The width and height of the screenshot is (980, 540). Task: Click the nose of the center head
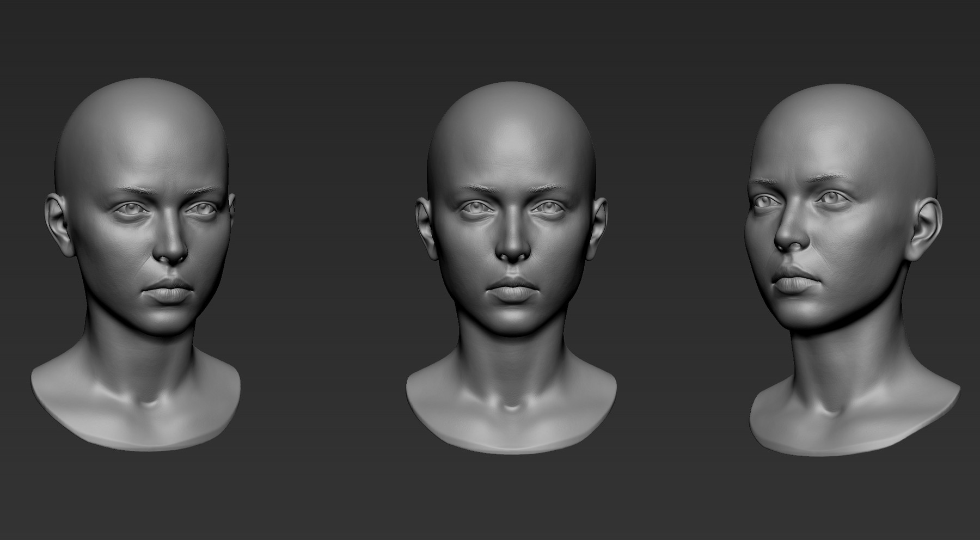click(514, 250)
